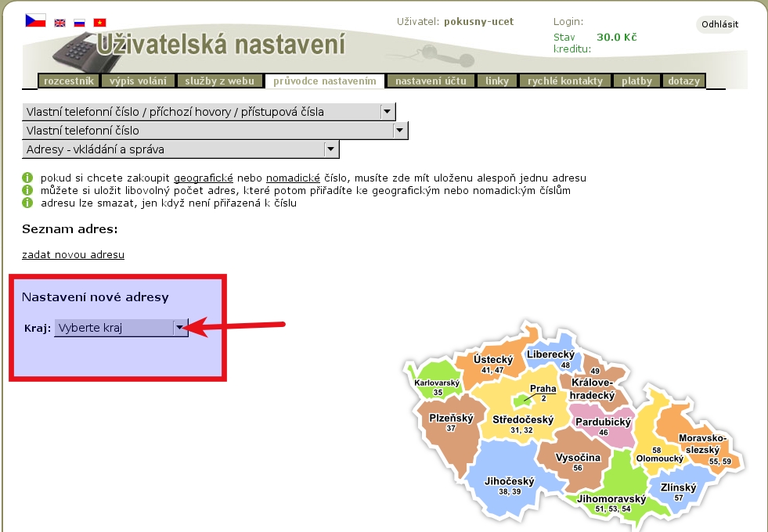Open the Kraj region dropdown
The image size is (768, 532).
[121, 329]
